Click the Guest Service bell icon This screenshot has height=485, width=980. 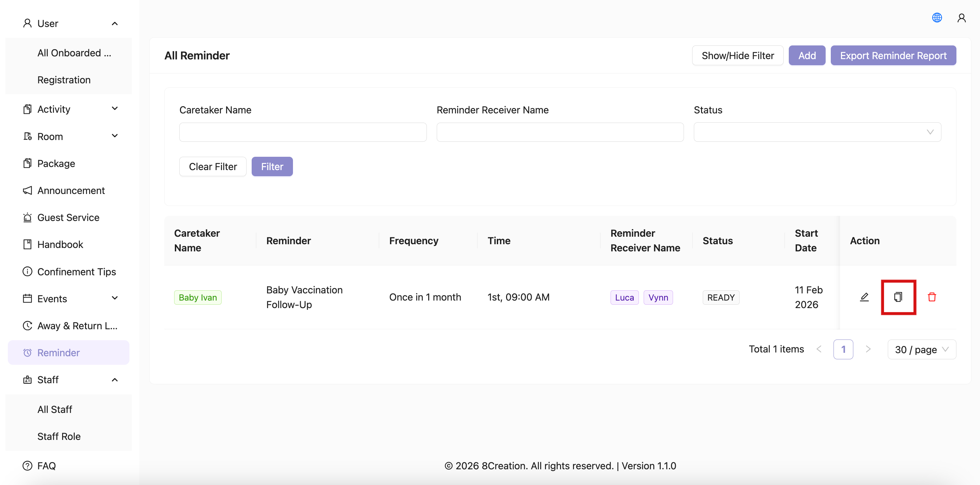[x=27, y=218]
